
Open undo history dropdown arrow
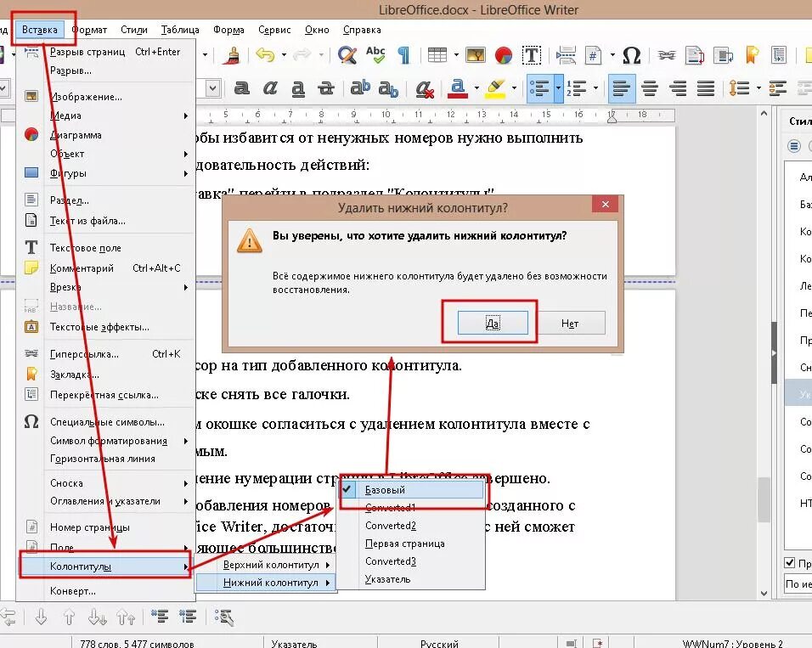point(284,54)
